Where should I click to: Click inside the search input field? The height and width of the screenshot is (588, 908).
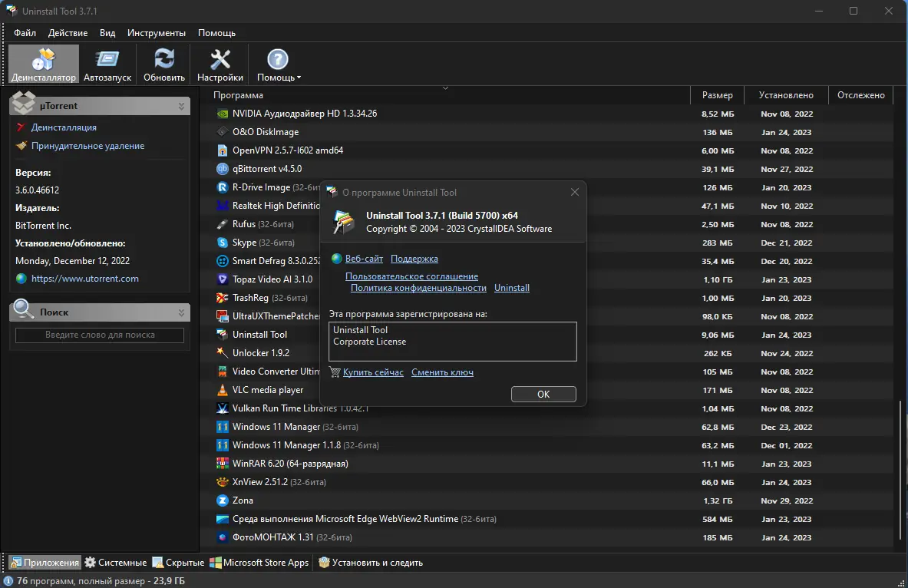98,335
